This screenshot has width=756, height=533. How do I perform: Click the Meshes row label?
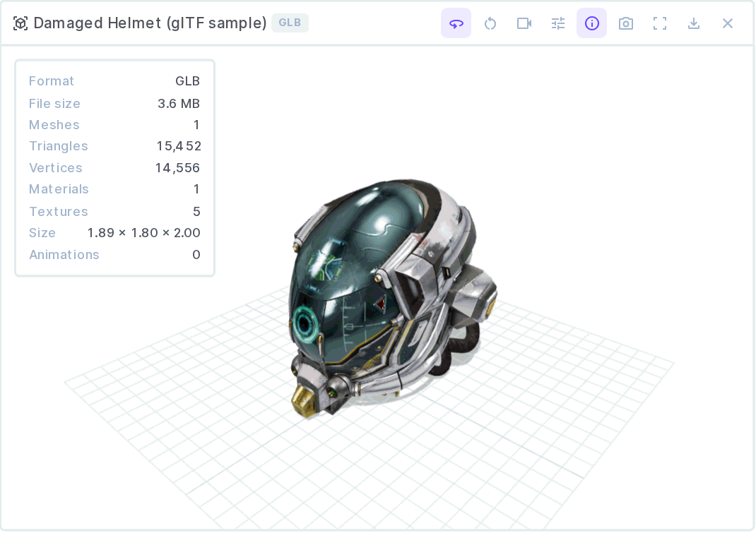click(x=54, y=125)
